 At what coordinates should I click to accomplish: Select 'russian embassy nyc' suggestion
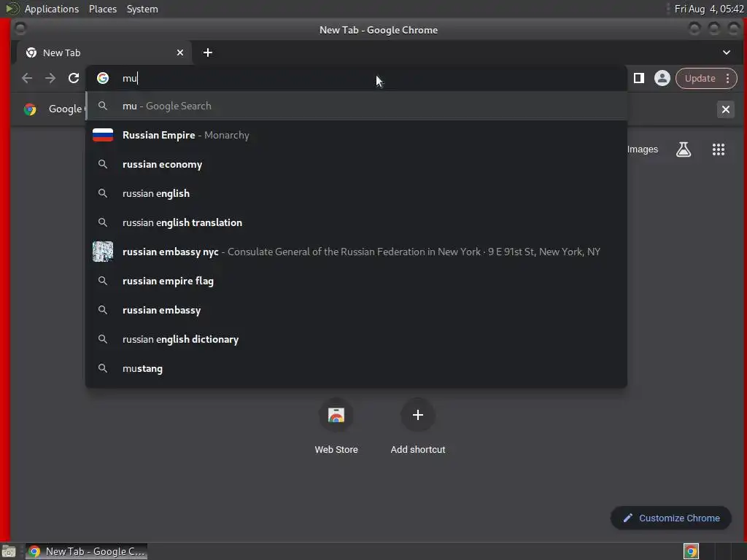point(356,252)
